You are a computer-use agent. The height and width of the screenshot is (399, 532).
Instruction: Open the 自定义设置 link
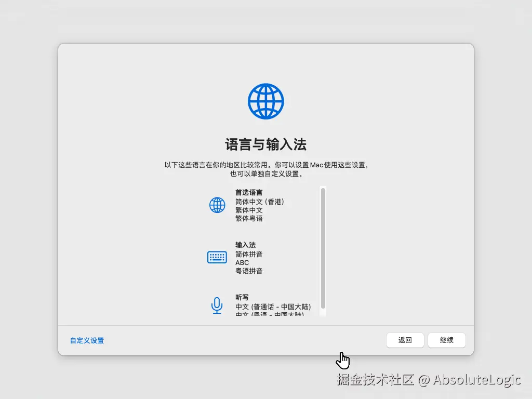coord(87,340)
